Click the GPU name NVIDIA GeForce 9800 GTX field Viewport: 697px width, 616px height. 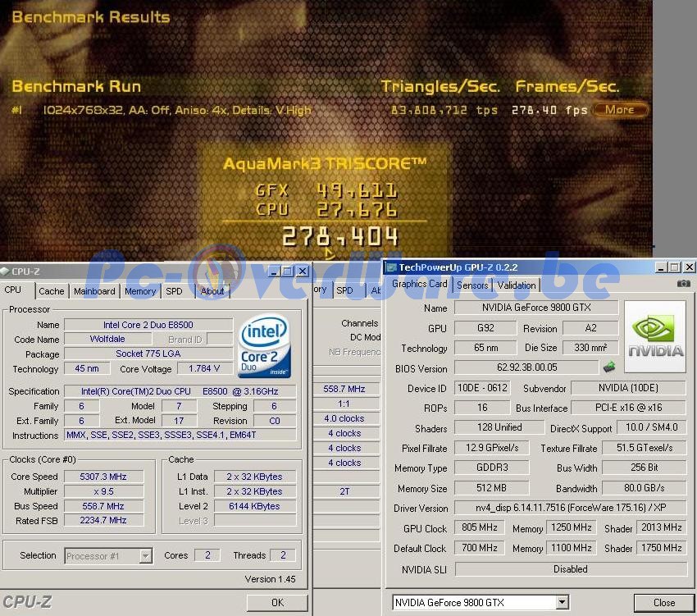click(x=536, y=308)
